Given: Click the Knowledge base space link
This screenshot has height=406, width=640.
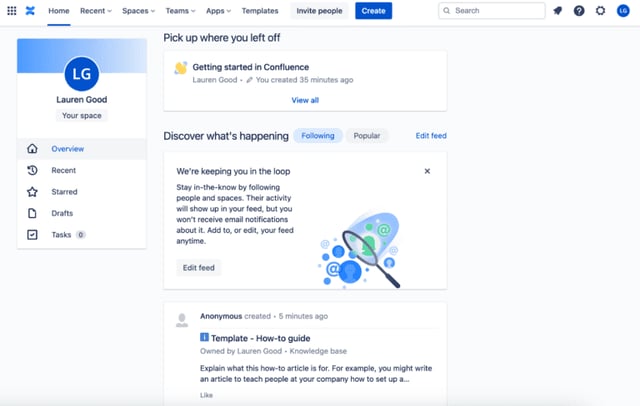Looking at the screenshot, I should [x=318, y=351].
